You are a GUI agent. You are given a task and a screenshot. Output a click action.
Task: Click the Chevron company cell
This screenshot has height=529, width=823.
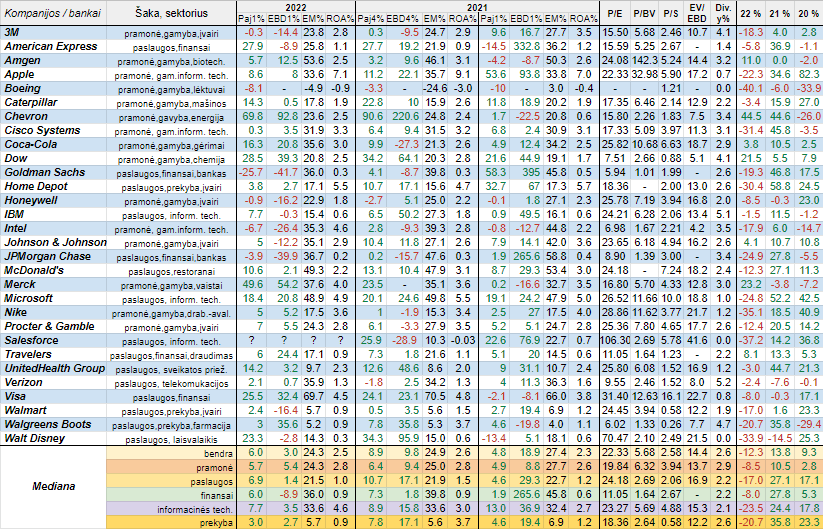[54, 117]
